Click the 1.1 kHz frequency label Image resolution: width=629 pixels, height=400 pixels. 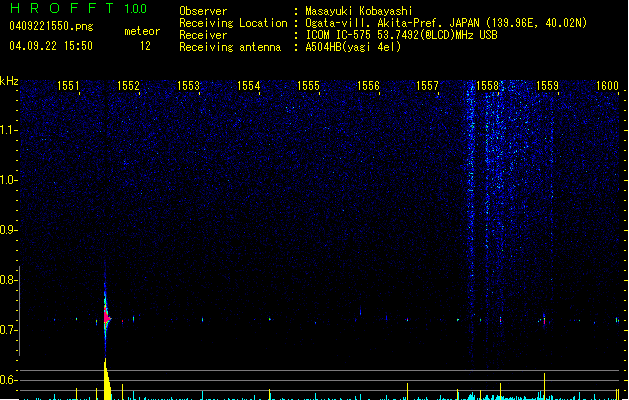click(8, 130)
